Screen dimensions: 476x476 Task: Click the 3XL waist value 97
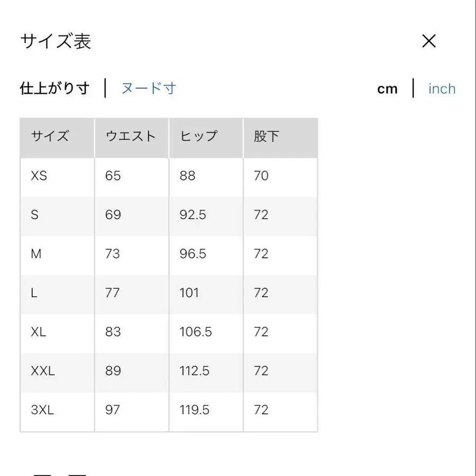[x=112, y=410]
